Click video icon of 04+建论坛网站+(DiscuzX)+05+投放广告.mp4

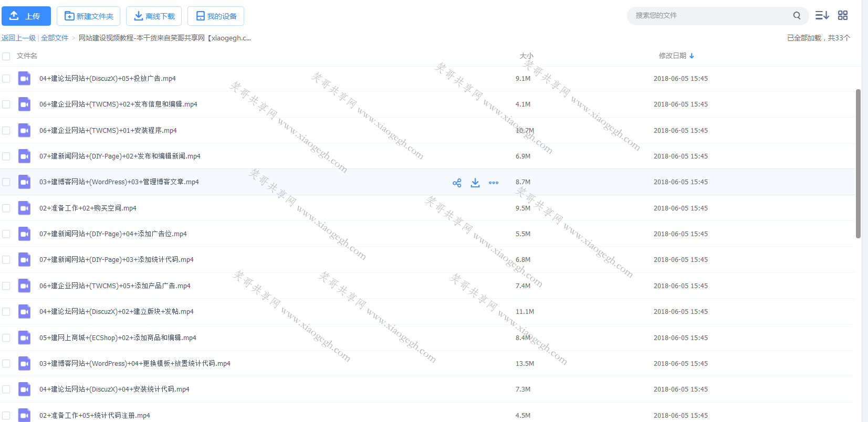[x=24, y=79]
